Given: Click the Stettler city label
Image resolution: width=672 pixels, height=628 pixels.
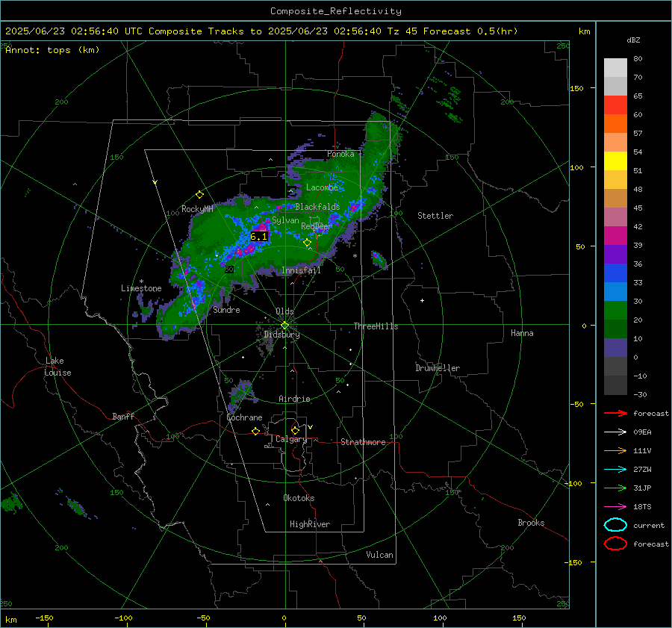Looking at the screenshot, I should click(x=435, y=216).
